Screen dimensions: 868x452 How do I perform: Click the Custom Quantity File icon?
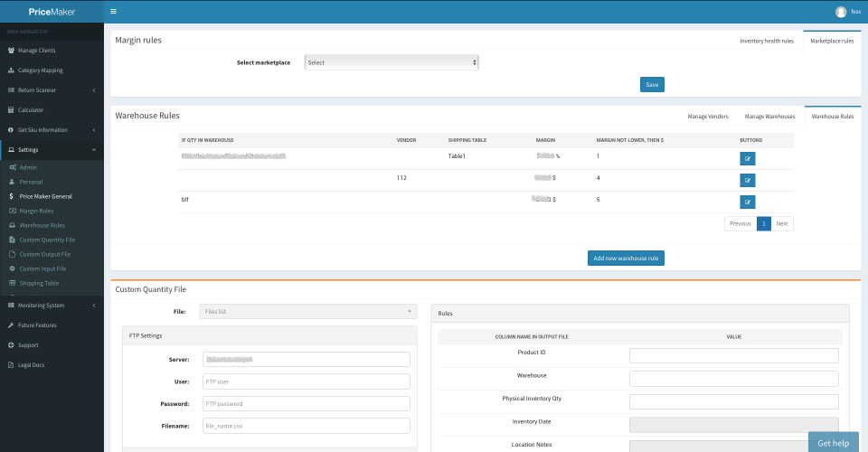(x=12, y=240)
